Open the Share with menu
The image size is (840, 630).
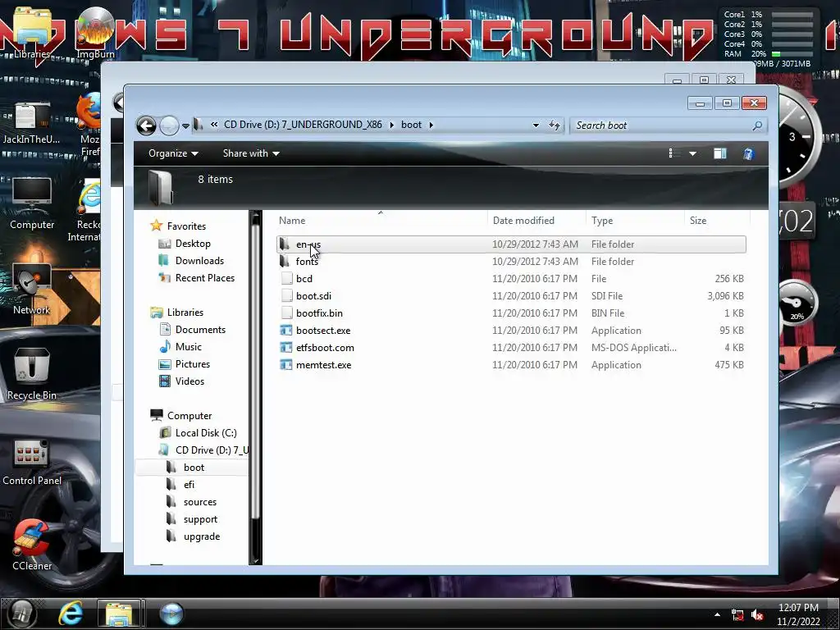[251, 153]
